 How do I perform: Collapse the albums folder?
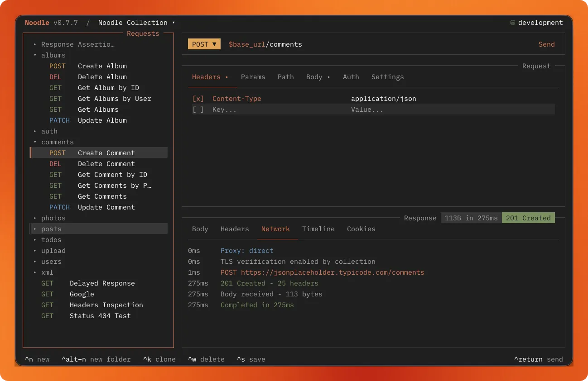click(x=49, y=55)
